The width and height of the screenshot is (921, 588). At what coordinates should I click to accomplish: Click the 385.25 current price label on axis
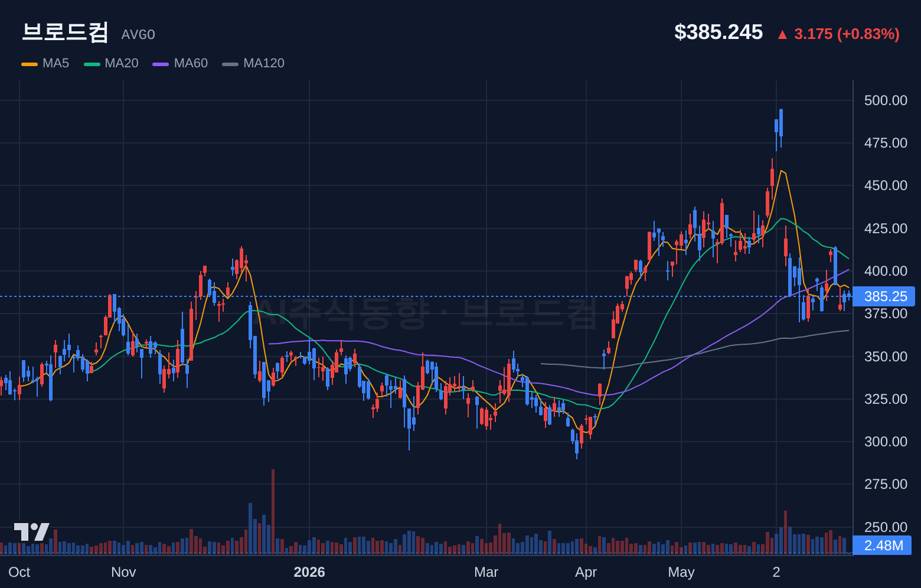884,296
